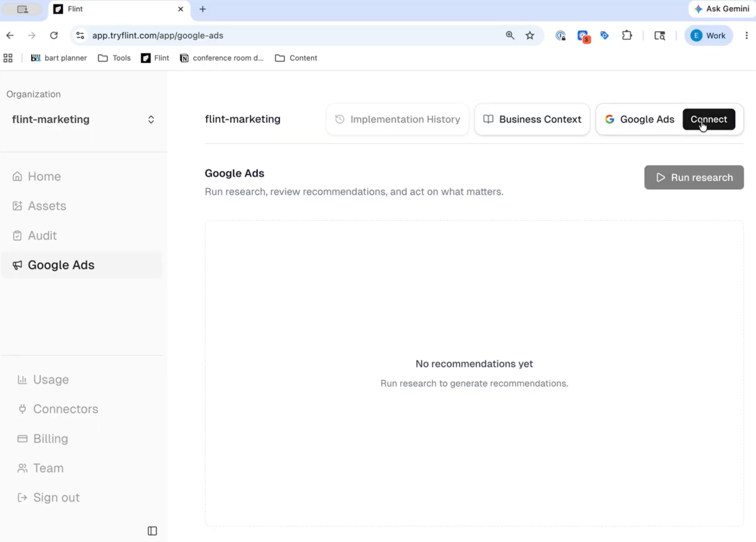
Task: Open the bart planner bookmark
Action: pyautogui.click(x=59, y=58)
